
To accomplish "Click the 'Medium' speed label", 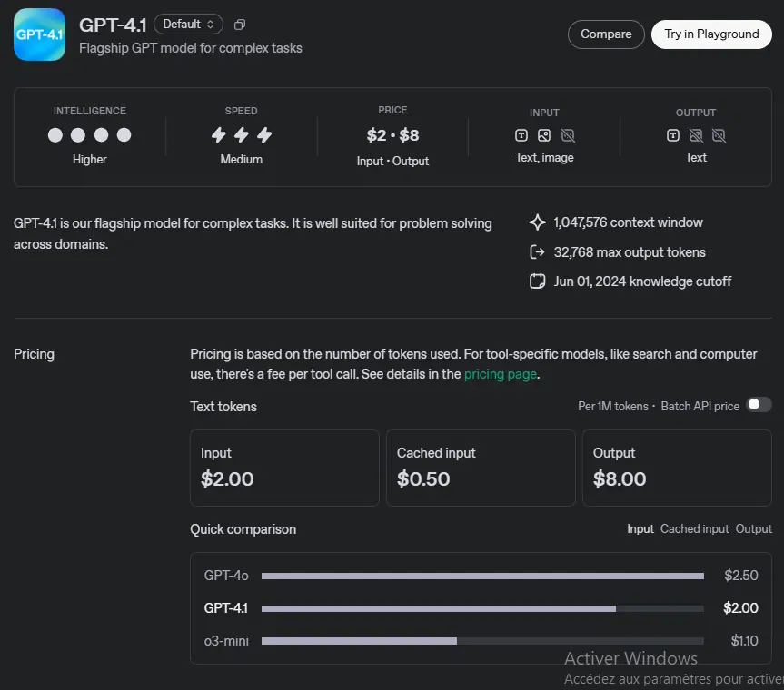I will 241,160.
